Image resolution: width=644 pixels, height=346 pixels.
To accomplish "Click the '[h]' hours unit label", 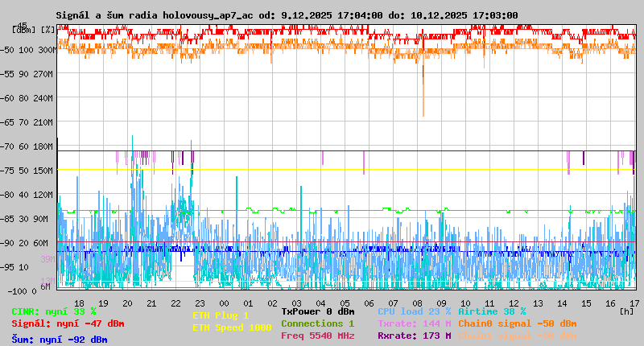I will pos(627,312).
